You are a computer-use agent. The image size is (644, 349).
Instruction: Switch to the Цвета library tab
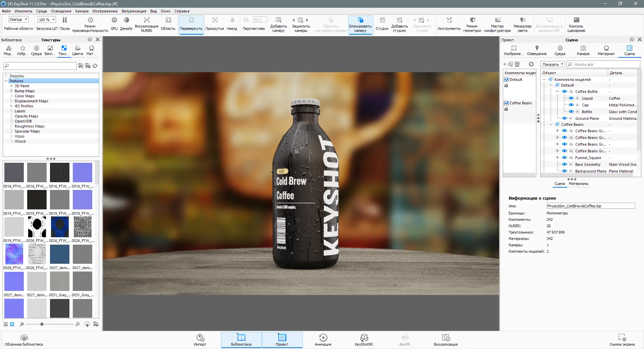[x=77, y=50]
